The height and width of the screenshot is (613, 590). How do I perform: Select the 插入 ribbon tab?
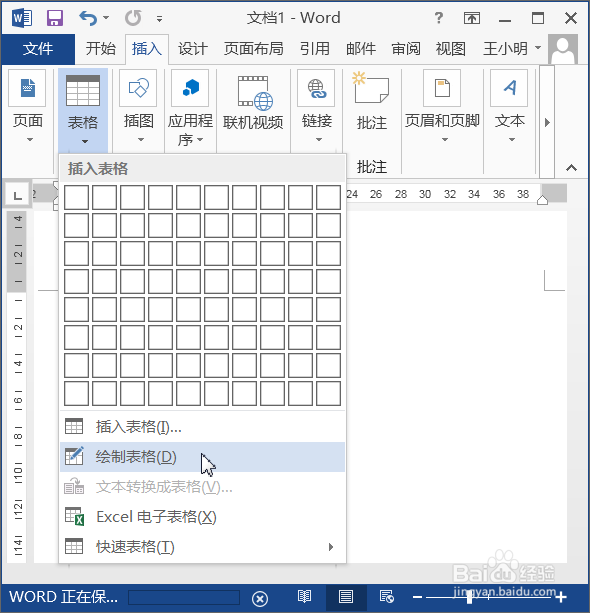(147, 49)
